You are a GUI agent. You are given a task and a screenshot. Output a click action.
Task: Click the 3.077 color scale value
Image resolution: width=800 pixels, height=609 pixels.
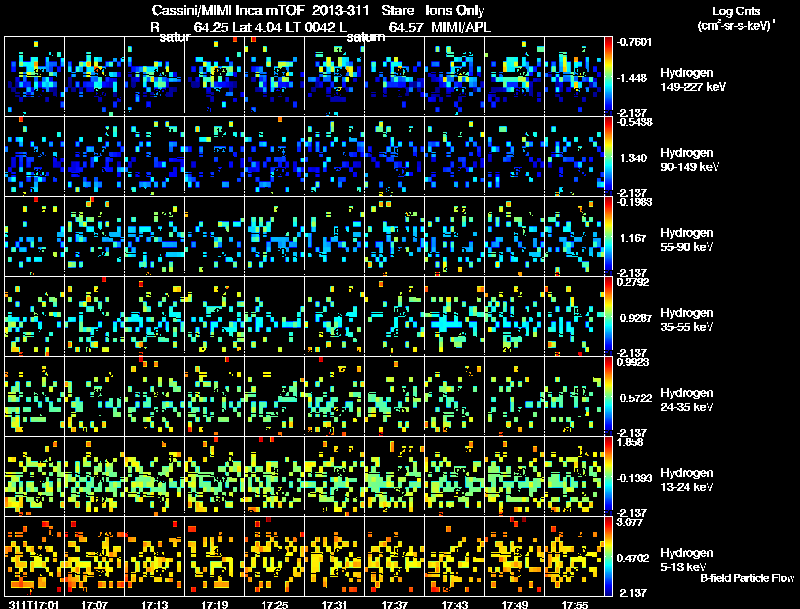630,522
